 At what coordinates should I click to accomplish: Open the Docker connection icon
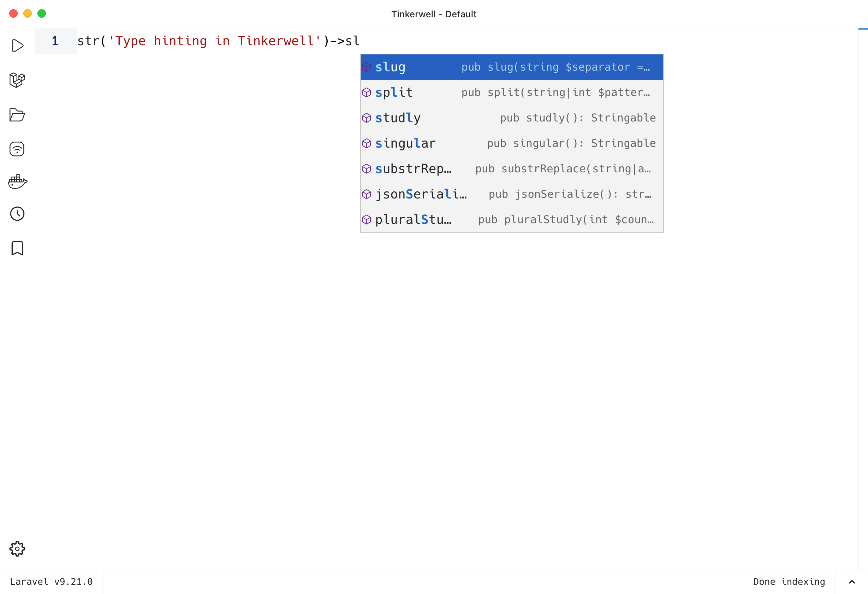(18, 182)
